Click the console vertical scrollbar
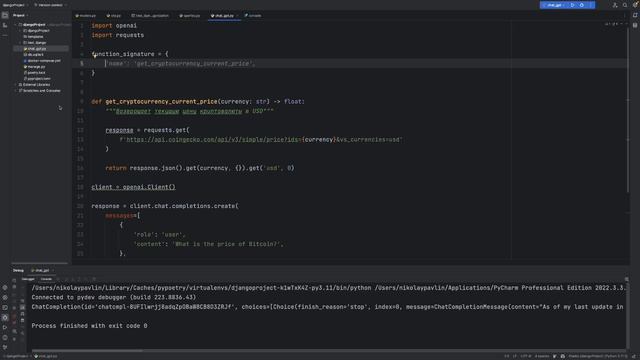 tap(627, 316)
